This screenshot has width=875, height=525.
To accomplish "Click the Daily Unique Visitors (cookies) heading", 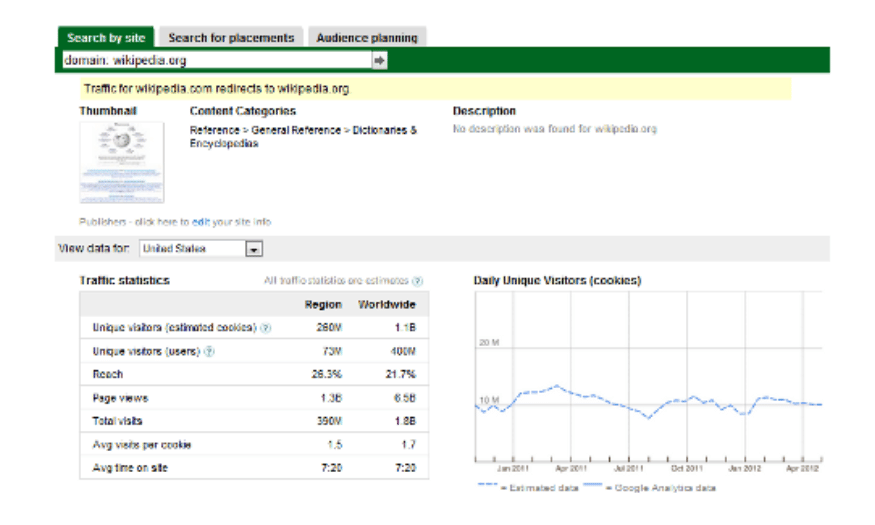I will (557, 281).
